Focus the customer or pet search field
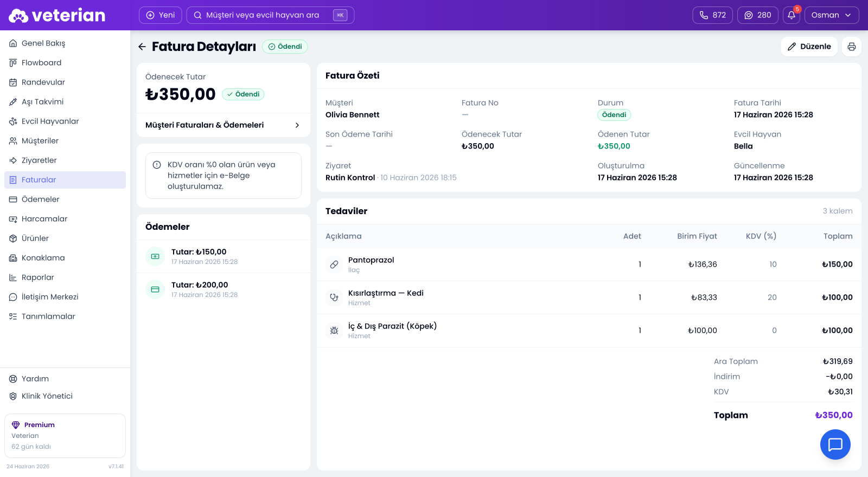 [x=270, y=15]
